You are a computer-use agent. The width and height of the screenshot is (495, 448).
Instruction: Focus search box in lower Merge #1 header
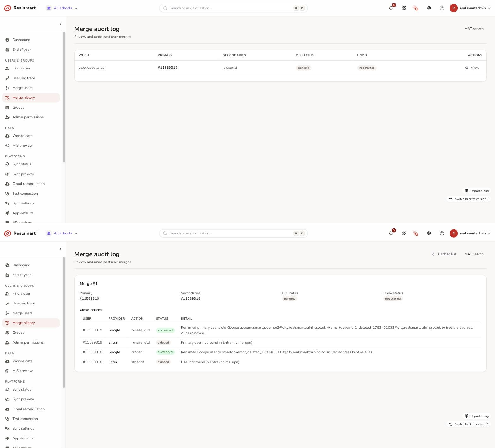pyautogui.click(x=234, y=233)
